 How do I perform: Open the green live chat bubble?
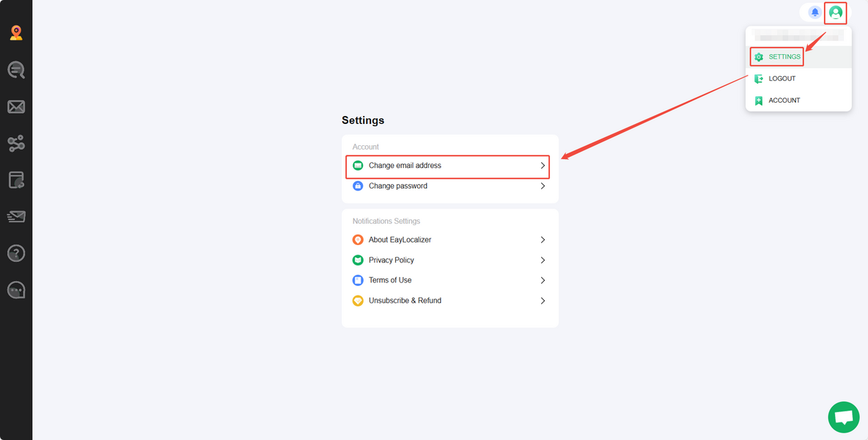coord(843,417)
